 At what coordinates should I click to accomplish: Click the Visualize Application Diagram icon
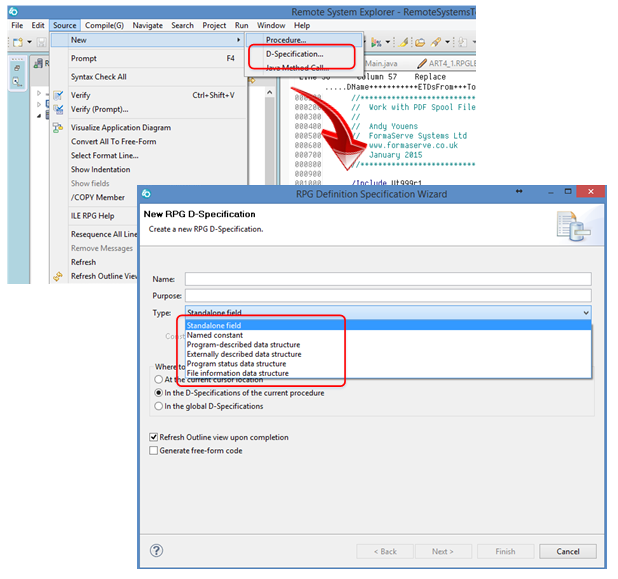(x=58, y=128)
